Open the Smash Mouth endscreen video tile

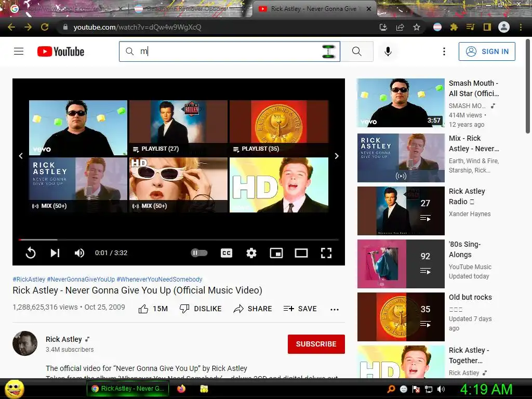coord(78,128)
